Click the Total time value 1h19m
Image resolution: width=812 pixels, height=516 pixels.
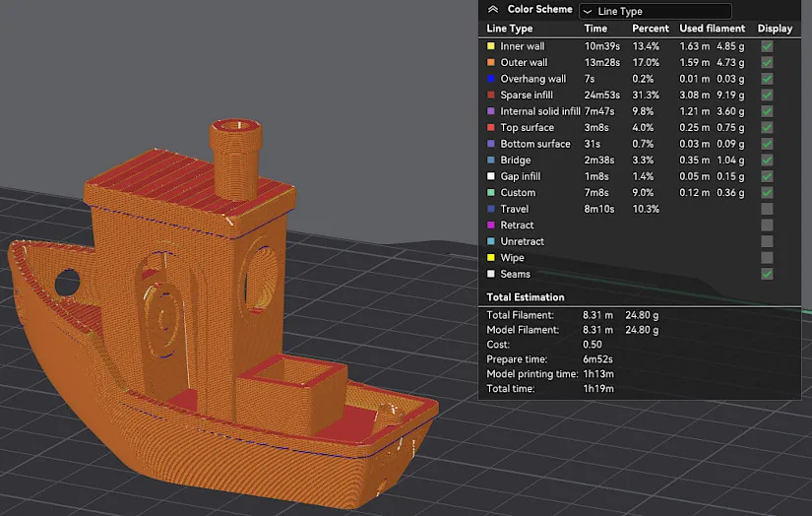598,389
